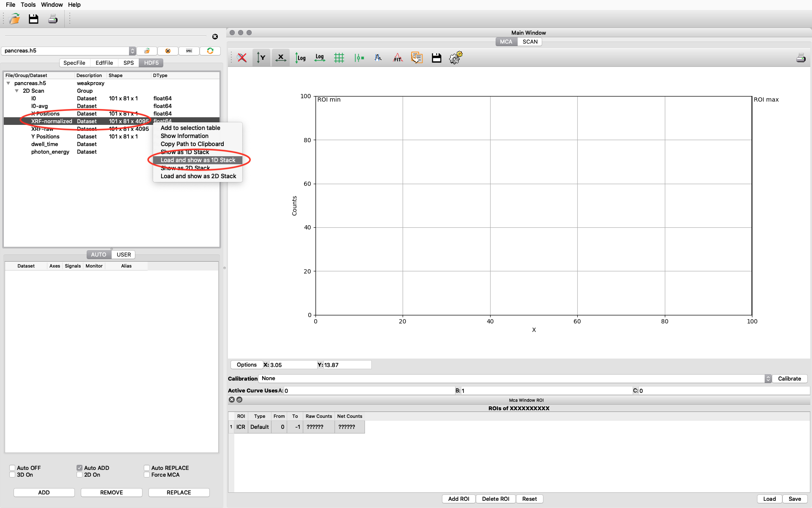
Task: Click the Delete ROI button
Action: click(496, 499)
